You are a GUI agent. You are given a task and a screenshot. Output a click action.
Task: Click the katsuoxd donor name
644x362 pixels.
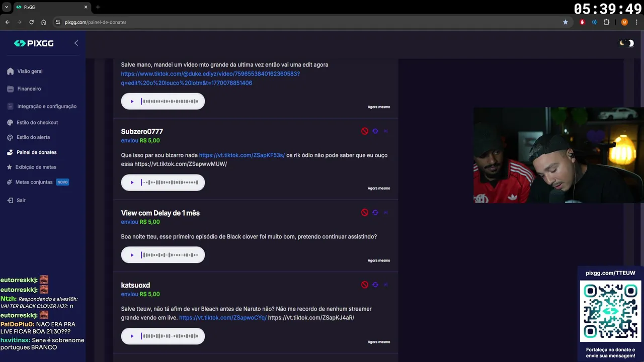135,285
